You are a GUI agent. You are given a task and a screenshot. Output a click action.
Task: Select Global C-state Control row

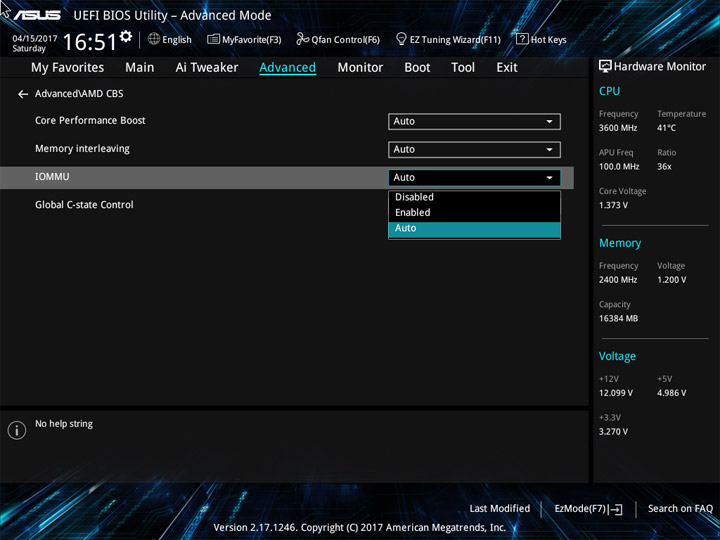[x=84, y=205]
